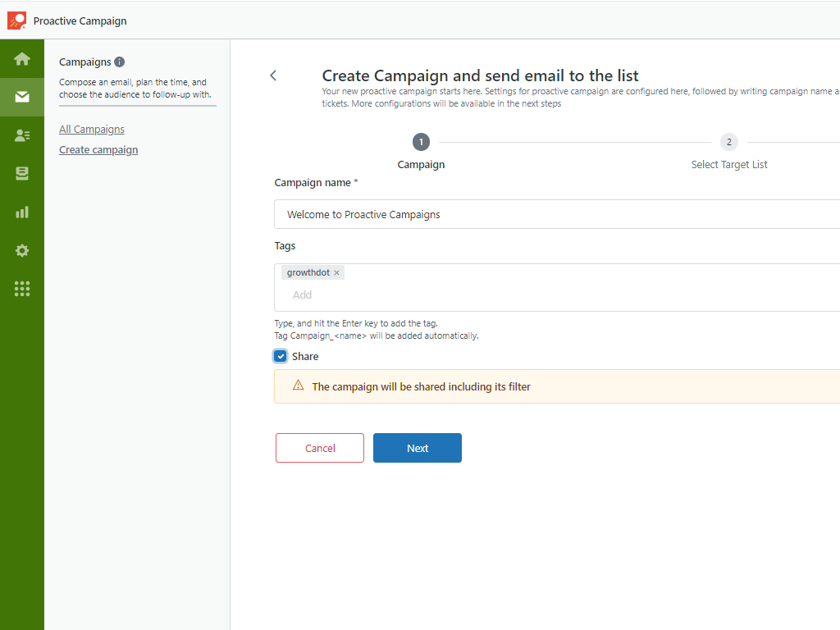Screen dimensions: 840x630
Task: Click the templates stack sidebar icon
Action: (22, 174)
